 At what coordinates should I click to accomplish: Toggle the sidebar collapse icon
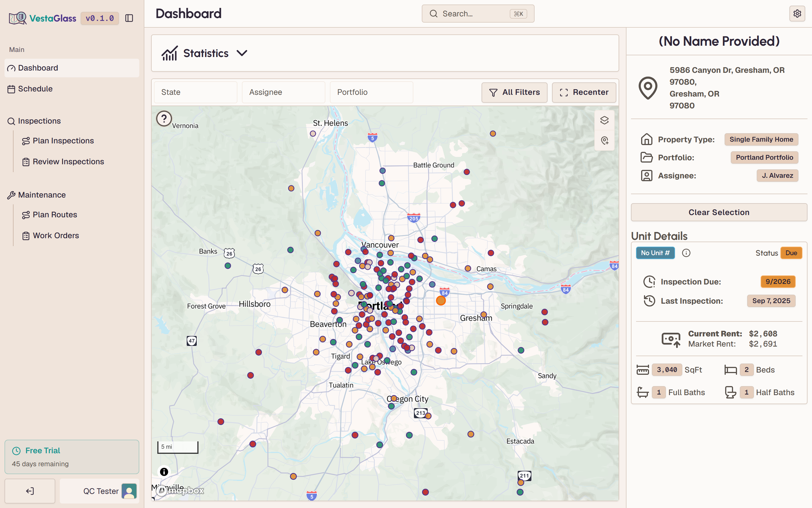[129, 18]
